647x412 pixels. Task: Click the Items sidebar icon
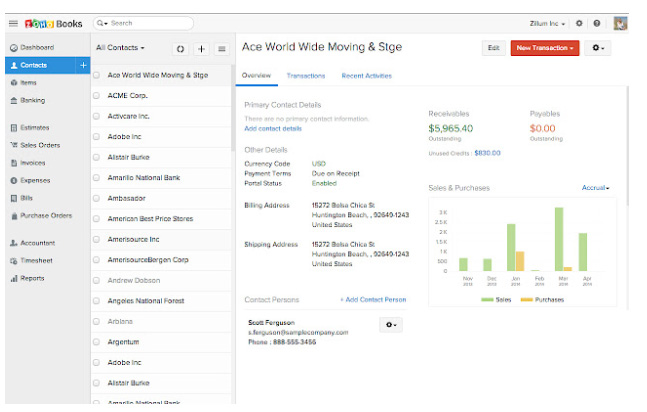(x=14, y=83)
